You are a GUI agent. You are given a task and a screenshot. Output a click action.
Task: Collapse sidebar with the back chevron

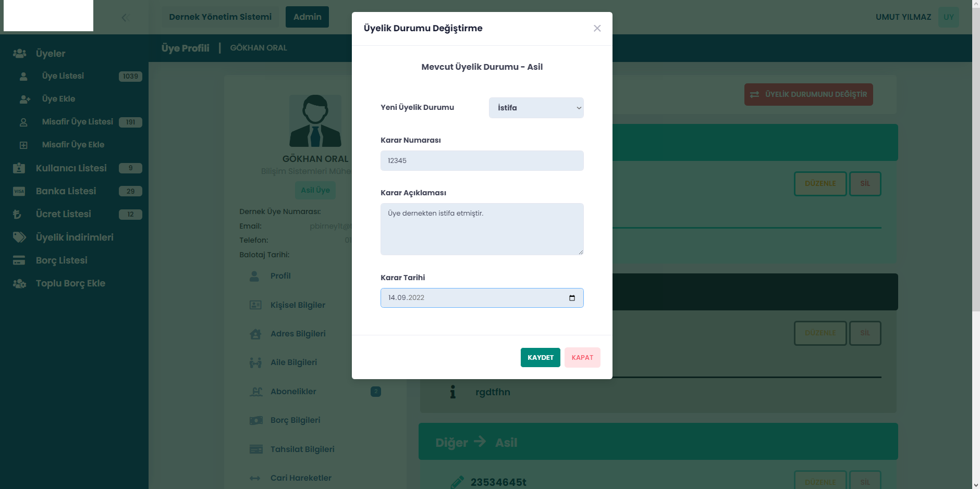coord(124,18)
